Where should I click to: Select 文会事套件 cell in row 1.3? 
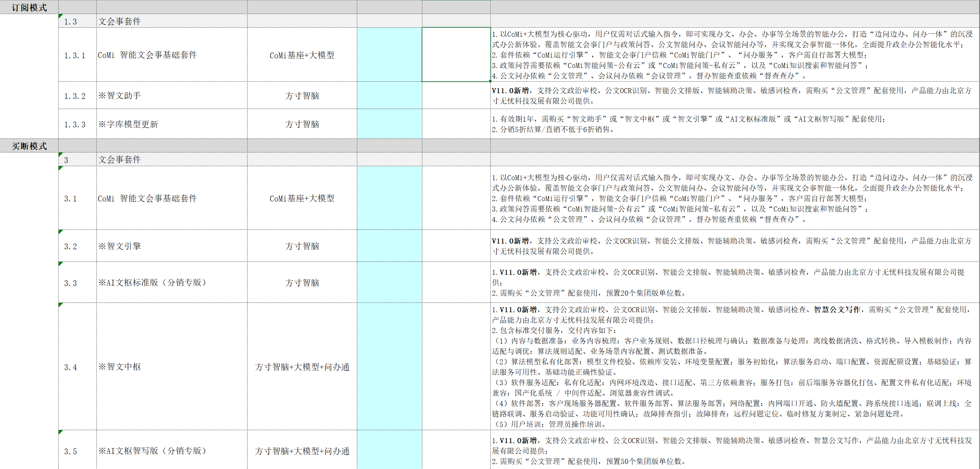172,21
